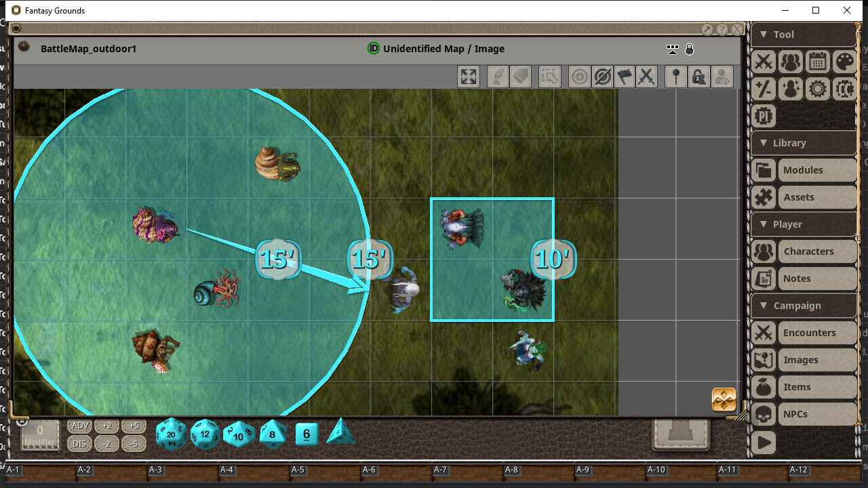This screenshot has width=868, height=488.
Task: Click the ID identification toggle icon
Action: point(373,49)
